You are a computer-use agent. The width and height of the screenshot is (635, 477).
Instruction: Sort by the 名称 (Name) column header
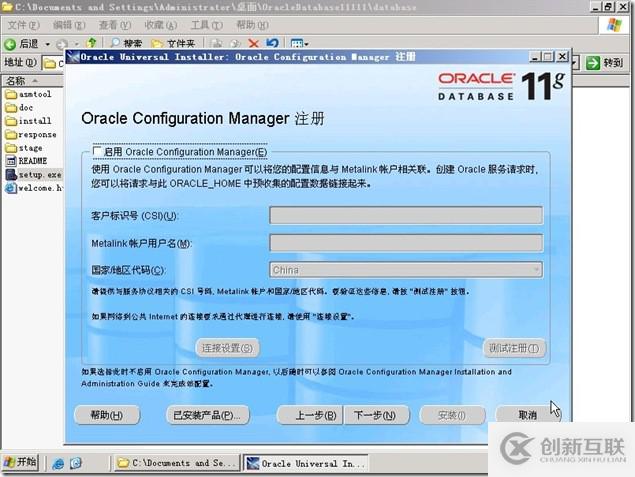(32, 81)
